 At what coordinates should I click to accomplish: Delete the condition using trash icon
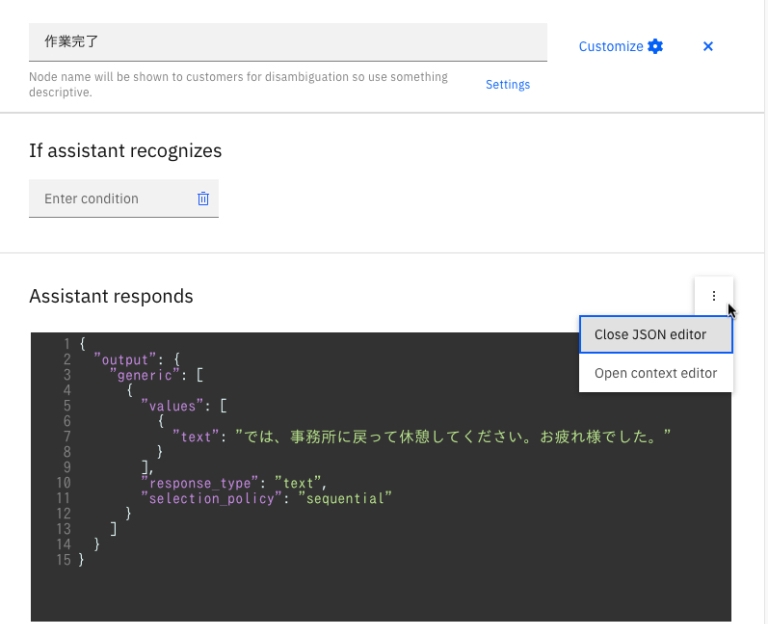203,199
